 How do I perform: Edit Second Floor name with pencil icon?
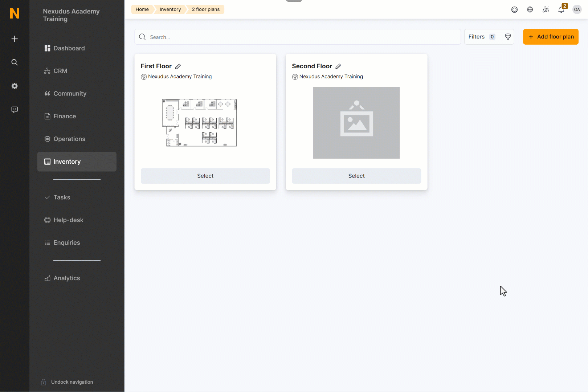338,66
